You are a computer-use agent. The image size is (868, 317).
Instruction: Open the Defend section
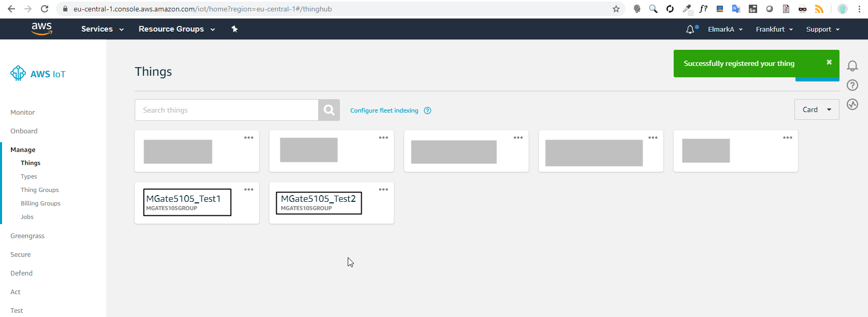21,273
